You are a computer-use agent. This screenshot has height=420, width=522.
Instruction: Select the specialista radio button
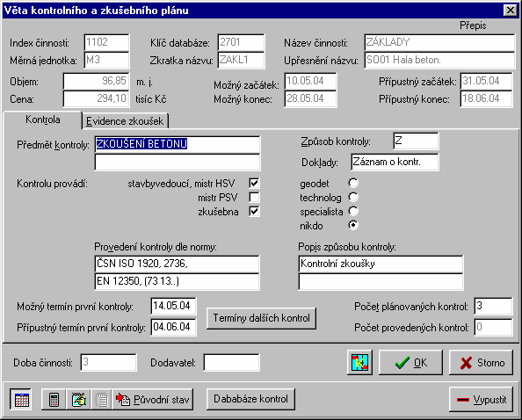353,211
